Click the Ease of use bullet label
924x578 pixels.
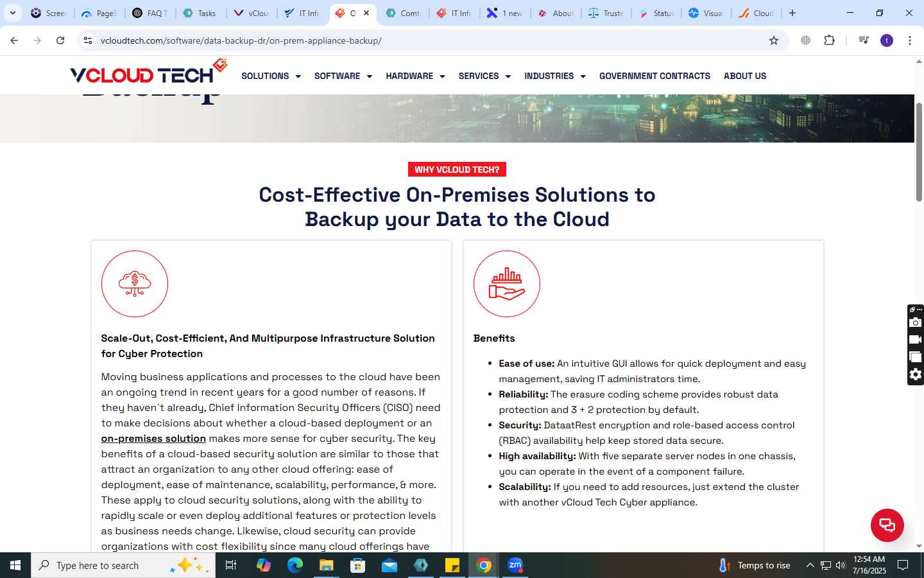point(527,363)
